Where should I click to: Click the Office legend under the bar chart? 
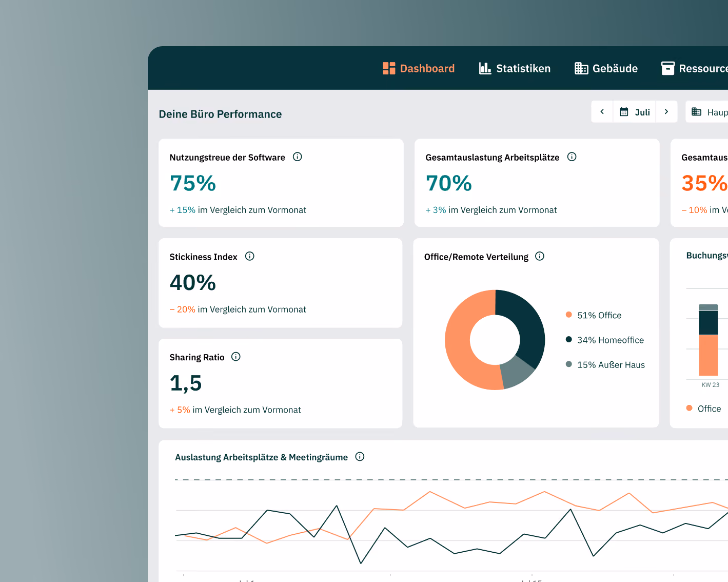point(704,409)
